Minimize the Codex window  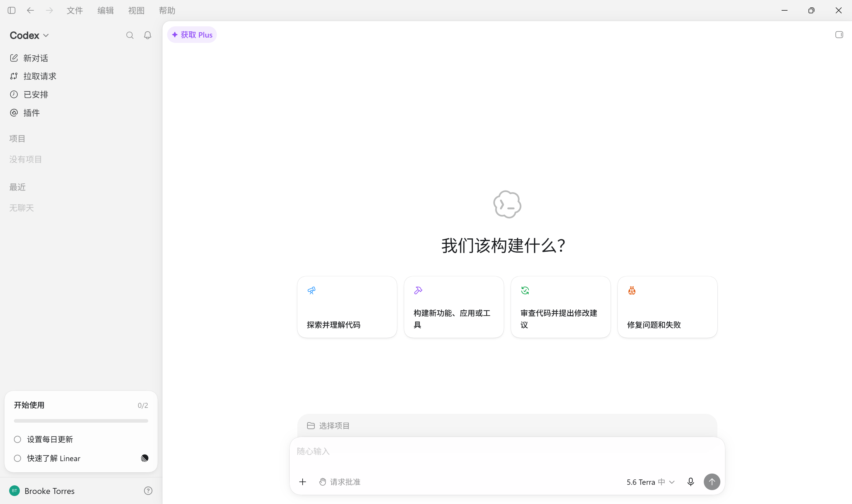coord(785,11)
